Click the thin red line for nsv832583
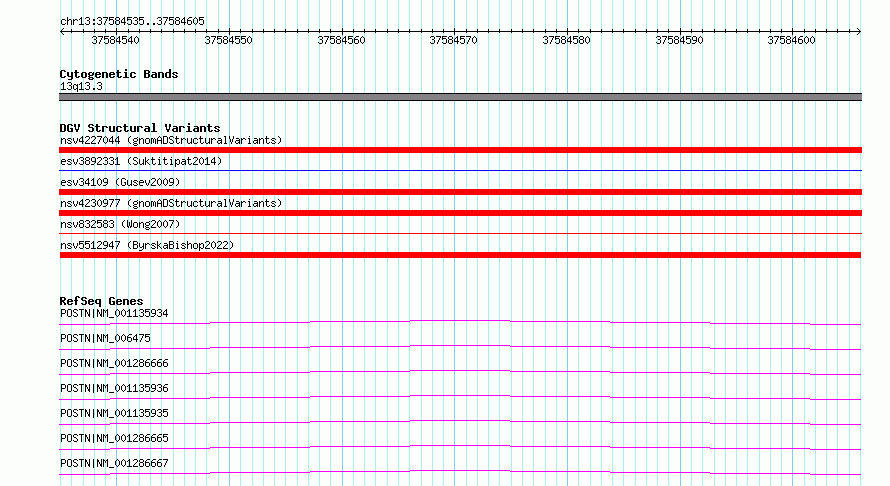This screenshot has height=486, width=890. tap(460, 233)
